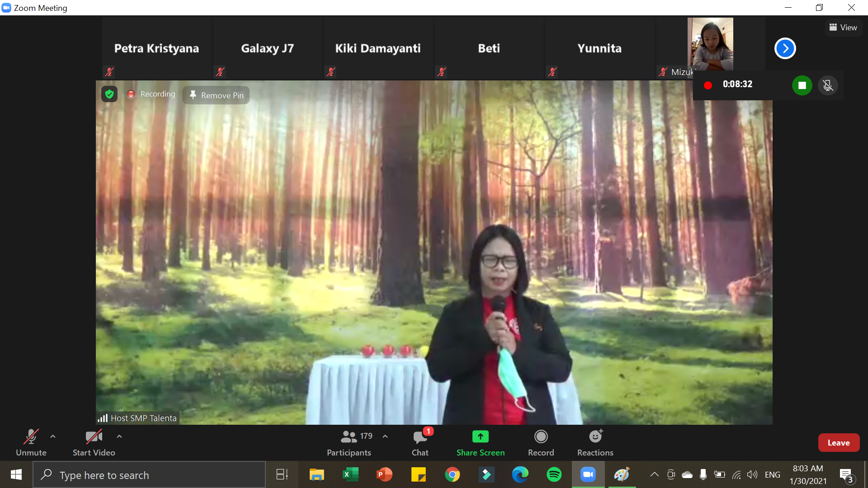Click Remove Pin button

216,95
